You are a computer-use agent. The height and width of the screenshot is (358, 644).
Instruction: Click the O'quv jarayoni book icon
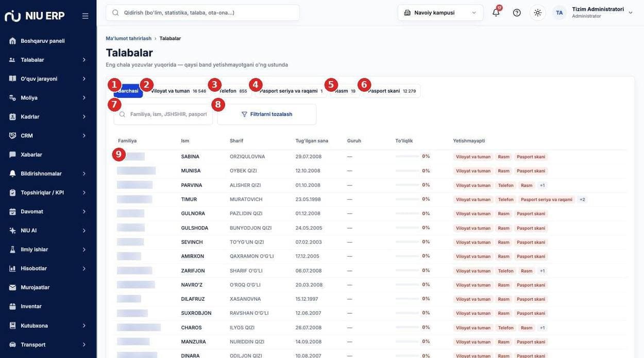click(12, 79)
